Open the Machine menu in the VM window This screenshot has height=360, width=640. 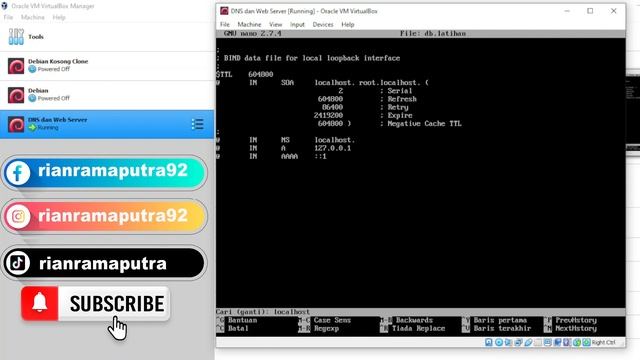(249, 24)
